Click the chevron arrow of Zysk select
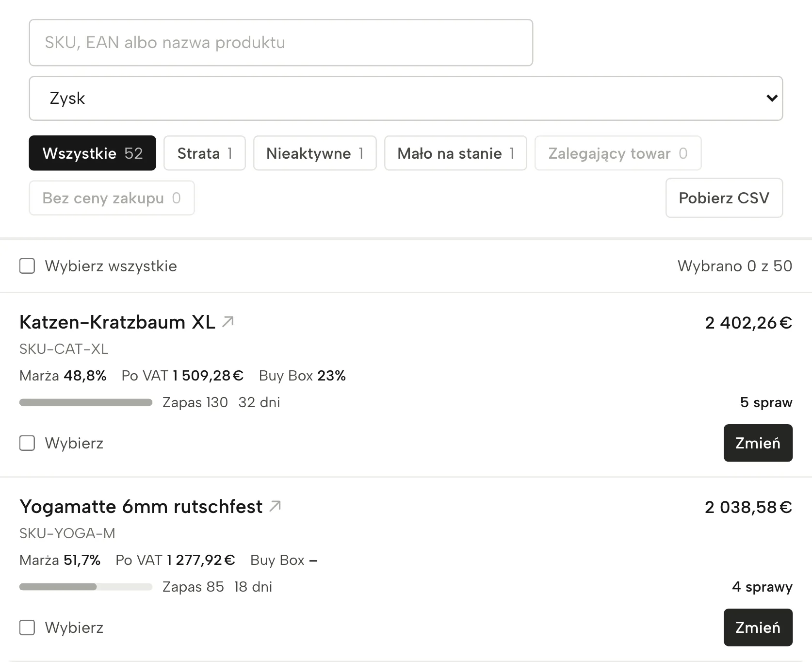Screen dimensions: 812x662 pos(772,98)
